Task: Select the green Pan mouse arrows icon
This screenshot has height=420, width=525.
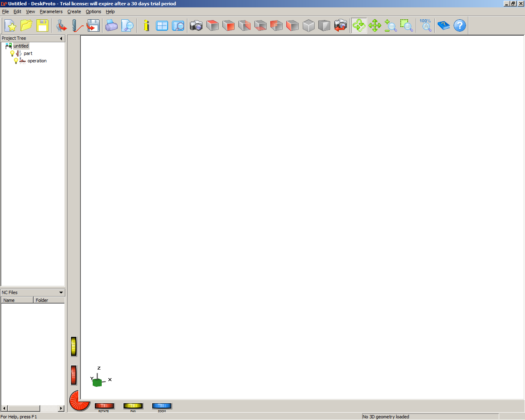Action: tap(374, 25)
